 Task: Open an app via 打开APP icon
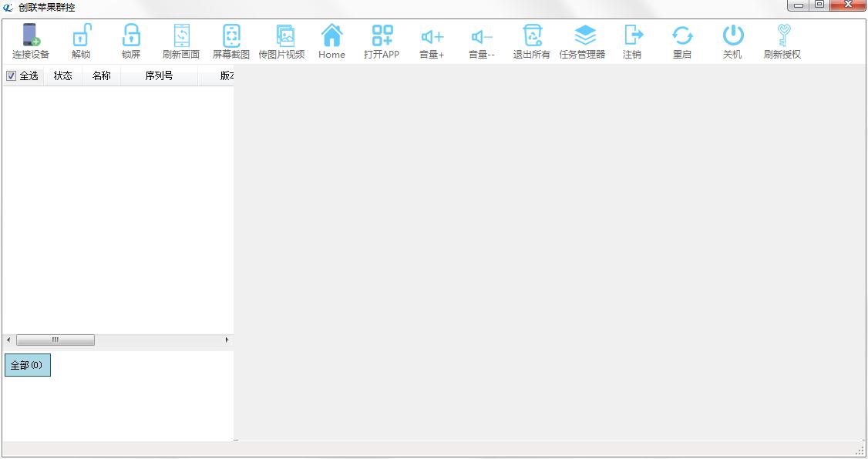pos(382,42)
